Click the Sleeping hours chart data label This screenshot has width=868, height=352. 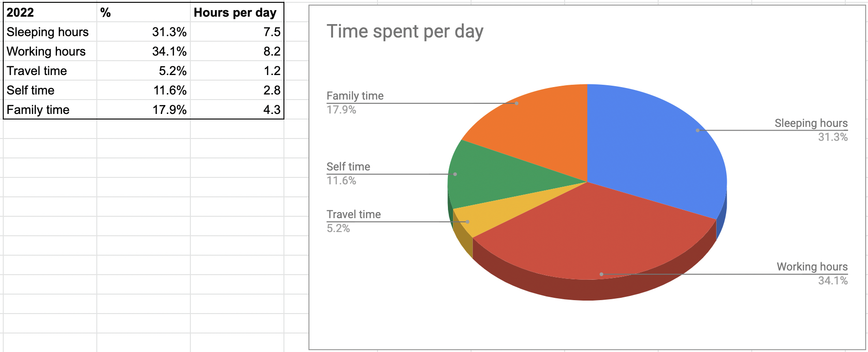811,130
